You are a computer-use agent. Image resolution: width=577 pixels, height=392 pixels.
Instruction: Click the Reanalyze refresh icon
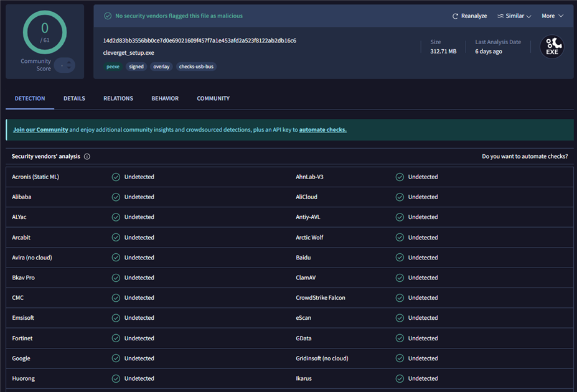tap(455, 16)
